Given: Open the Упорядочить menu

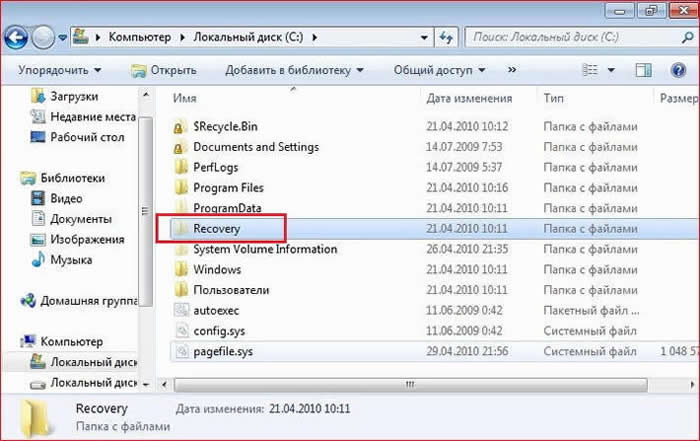Looking at the screenshot, I should point(60,70).
